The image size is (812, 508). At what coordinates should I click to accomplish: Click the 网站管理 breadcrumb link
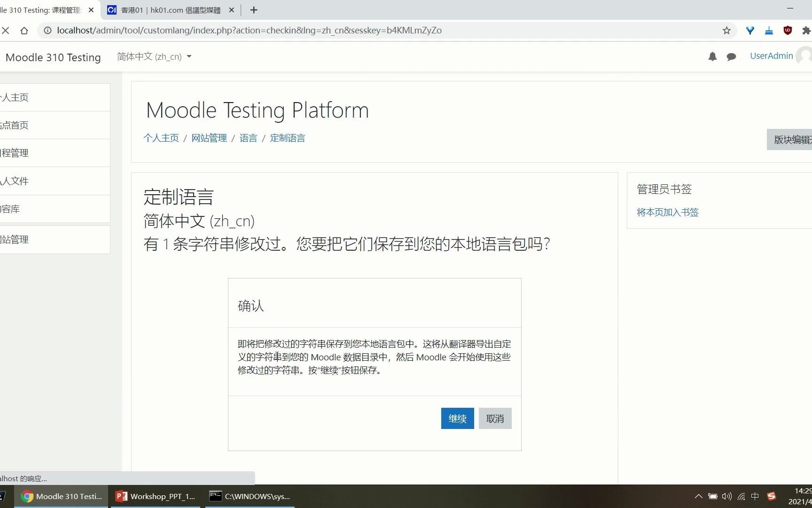209,138
